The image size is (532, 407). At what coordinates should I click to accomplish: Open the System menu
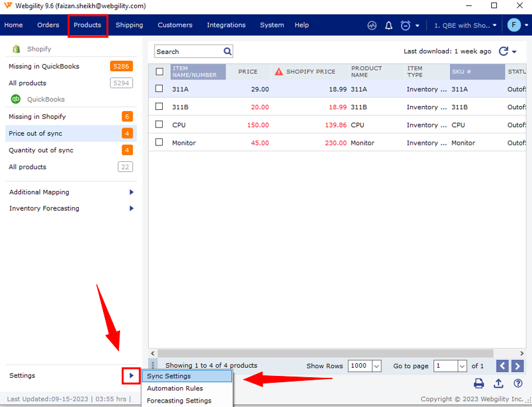pos(272,25)
